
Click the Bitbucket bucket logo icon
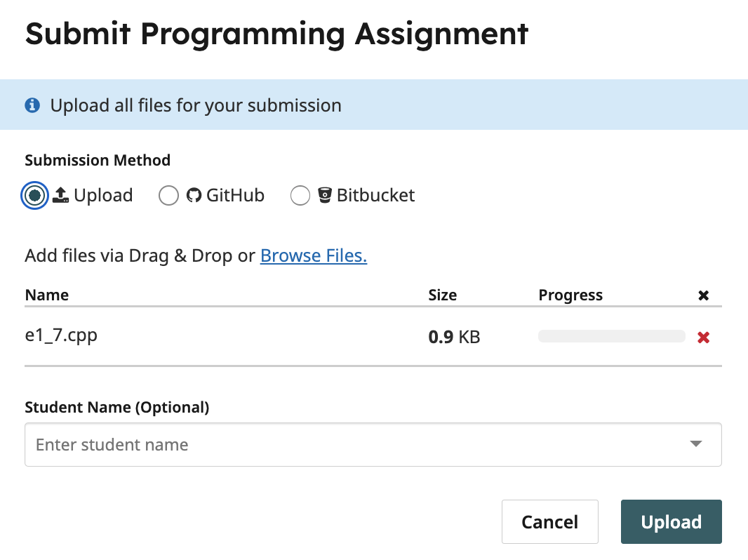coord(324,195)
